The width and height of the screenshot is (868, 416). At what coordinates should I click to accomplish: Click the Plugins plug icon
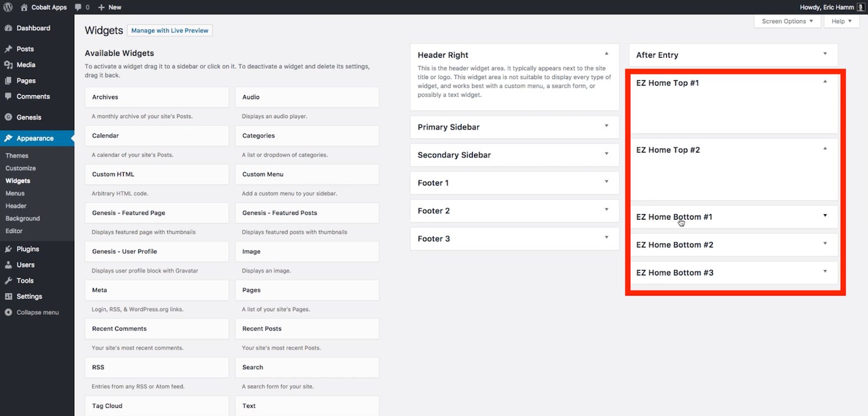click(x=9, y=249)
